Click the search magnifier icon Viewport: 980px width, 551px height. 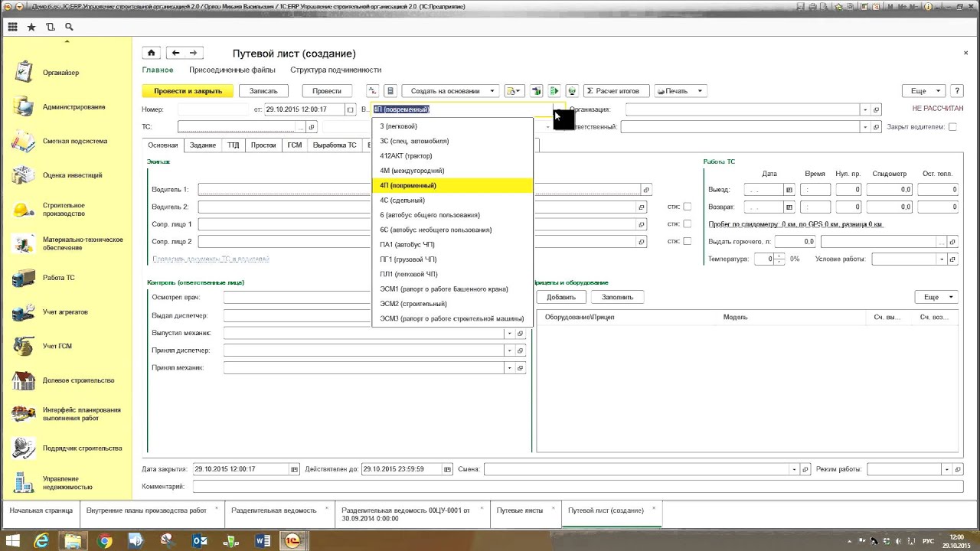tap(69, 27)
